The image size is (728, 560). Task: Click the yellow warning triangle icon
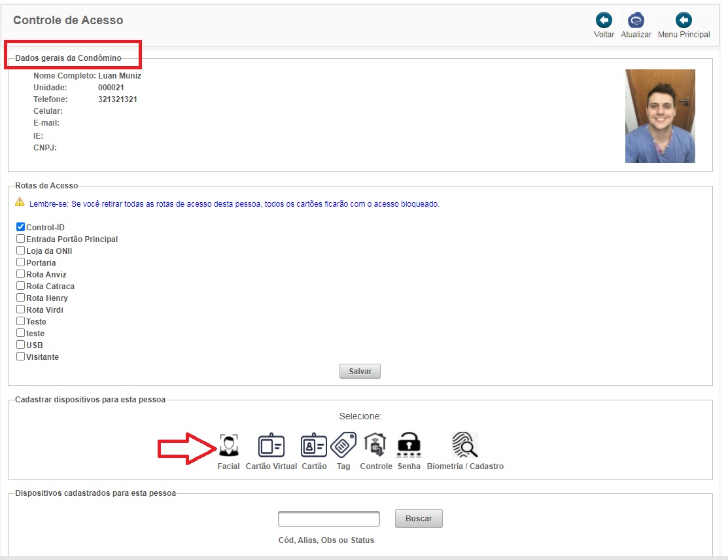click(20, 202)
